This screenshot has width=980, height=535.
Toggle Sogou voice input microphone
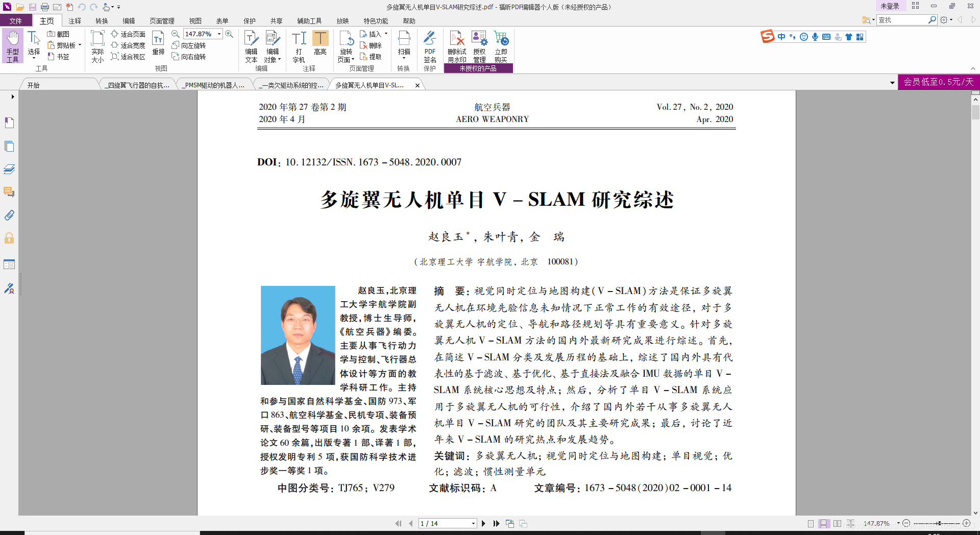point(815,37)
